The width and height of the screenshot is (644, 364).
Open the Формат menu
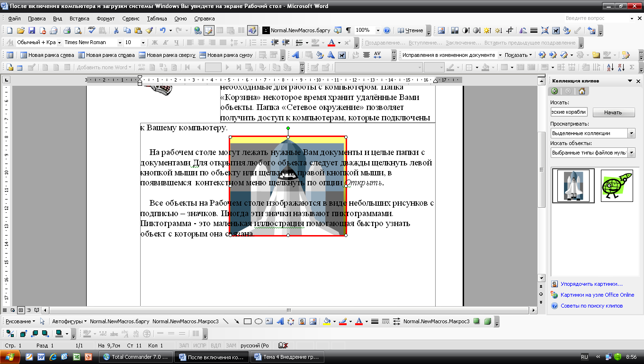click(105, 18)
